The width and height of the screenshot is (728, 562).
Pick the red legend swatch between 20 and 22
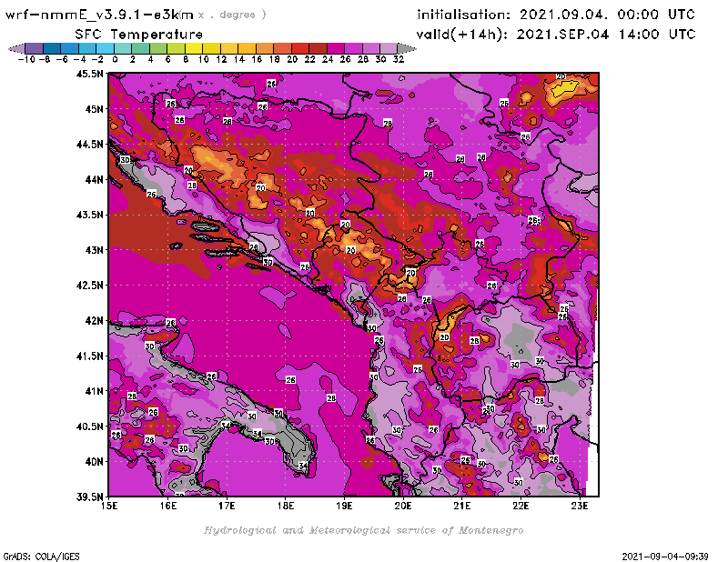[300, 48]
